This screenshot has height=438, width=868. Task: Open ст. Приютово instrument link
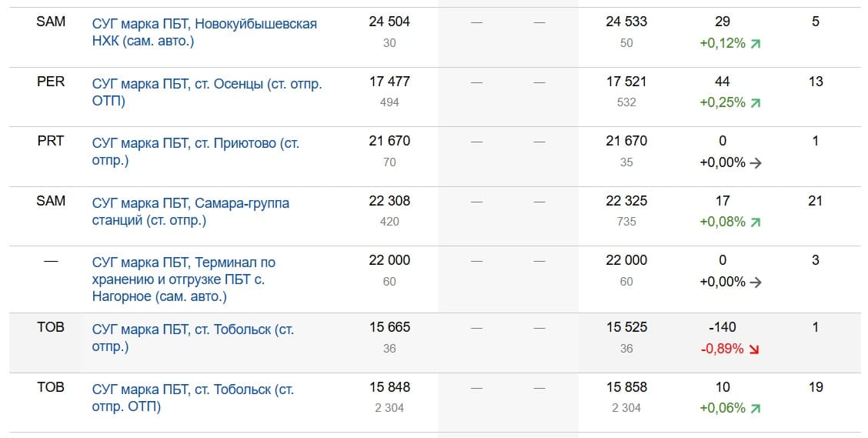pos(195,152)
